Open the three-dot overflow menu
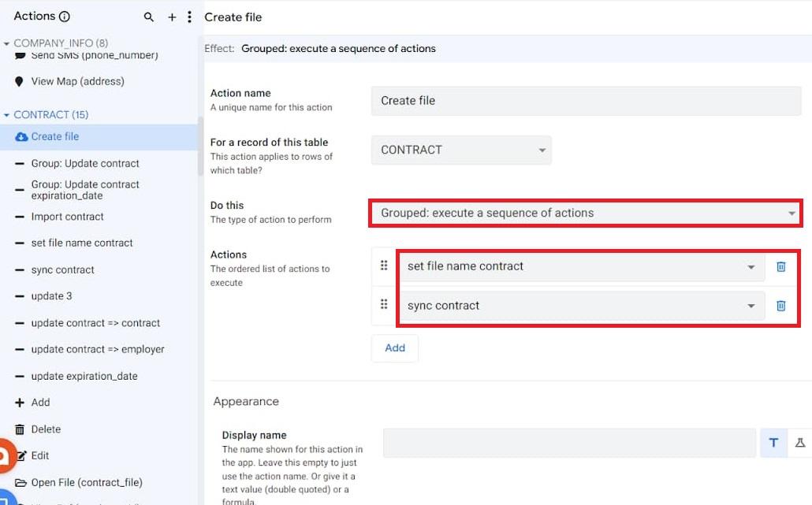Image resolution: width=812 pixels, height=505 pixels. tap(188, 16)
